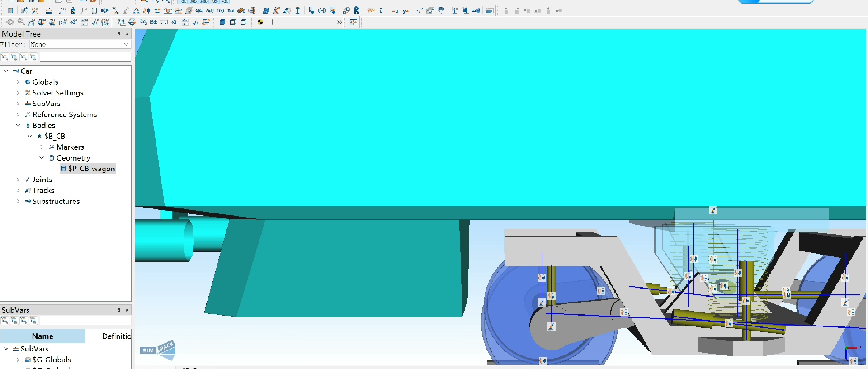Click the y- output vector icon
This screenshot has height=369, width=868.
[x=406, y=11]
